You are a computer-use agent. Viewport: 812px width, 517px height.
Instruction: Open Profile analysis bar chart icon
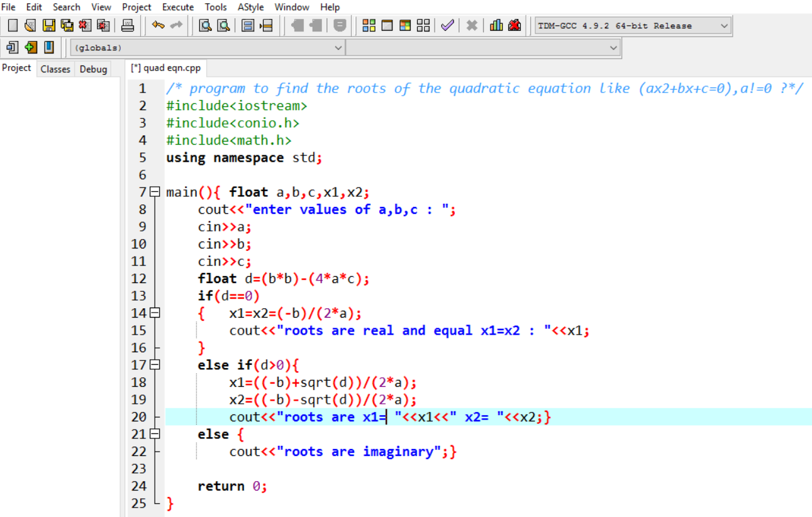point(496,26)
